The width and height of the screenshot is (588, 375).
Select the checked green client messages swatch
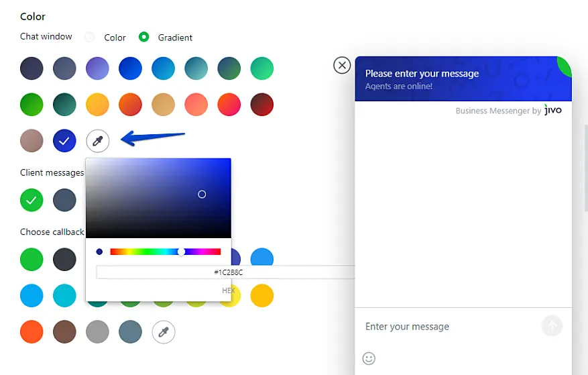click(32, 200)
